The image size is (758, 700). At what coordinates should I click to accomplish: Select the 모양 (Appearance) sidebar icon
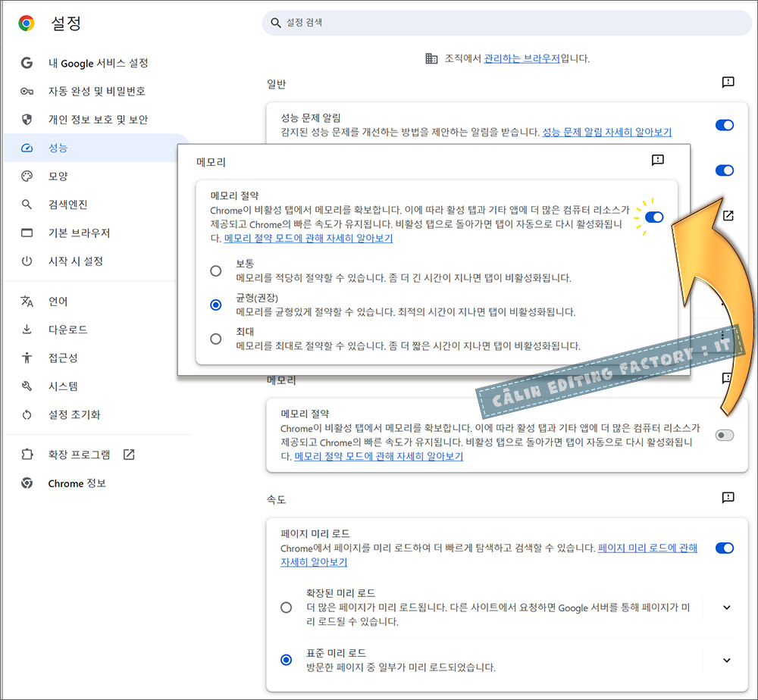25,175
